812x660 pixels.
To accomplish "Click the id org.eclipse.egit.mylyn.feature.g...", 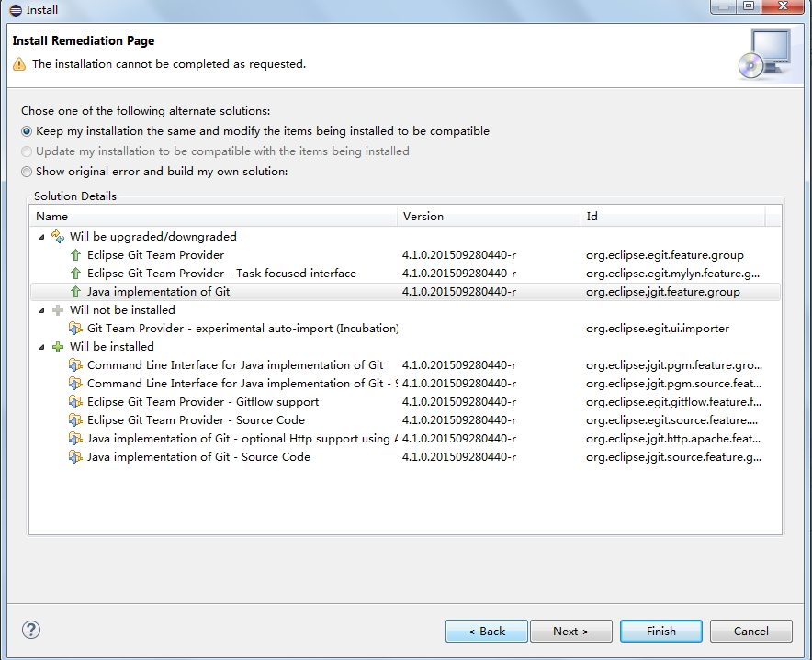I will point(672,274).
